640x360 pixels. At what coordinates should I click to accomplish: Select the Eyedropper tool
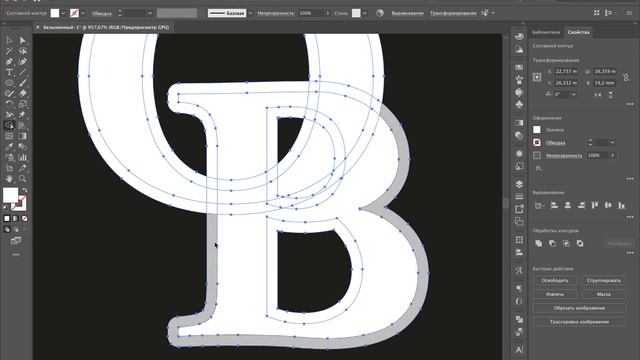coord(9,147)
